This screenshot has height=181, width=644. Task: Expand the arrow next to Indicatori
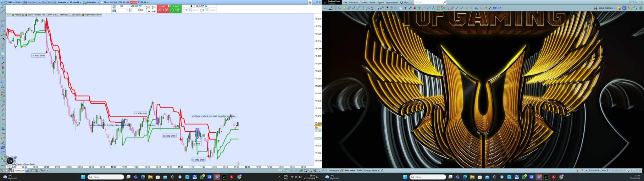98,2
